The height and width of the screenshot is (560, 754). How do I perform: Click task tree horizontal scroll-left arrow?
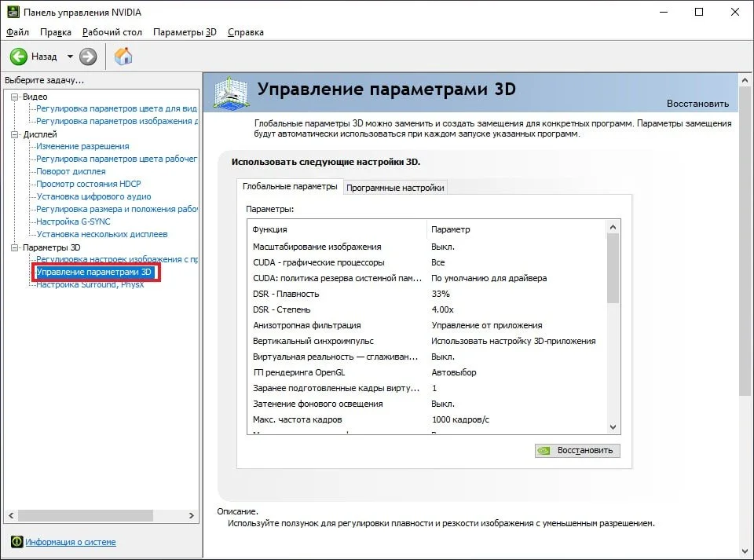[11, 515]
